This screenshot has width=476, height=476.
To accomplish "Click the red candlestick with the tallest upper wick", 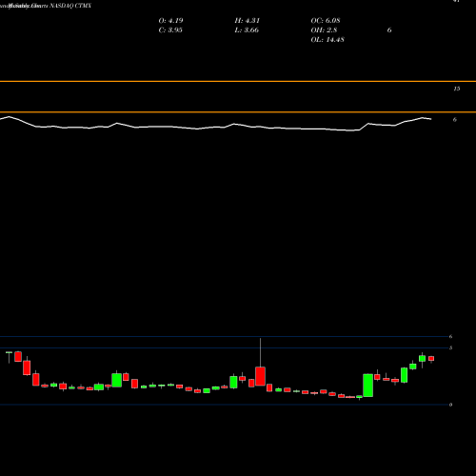I will tap(260, 376).
